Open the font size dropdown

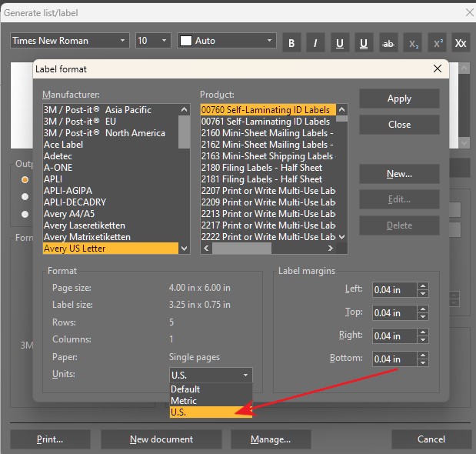pos(153,41)
